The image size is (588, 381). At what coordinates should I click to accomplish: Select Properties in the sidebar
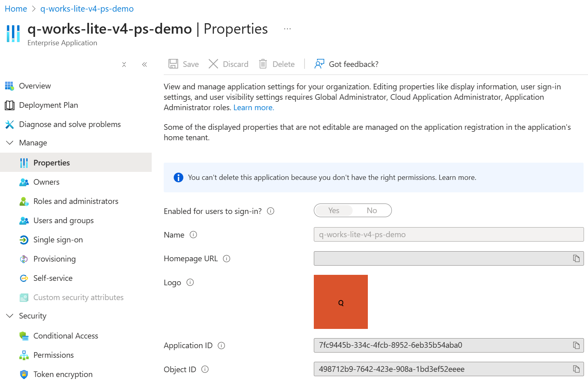[x=76, y=162]
